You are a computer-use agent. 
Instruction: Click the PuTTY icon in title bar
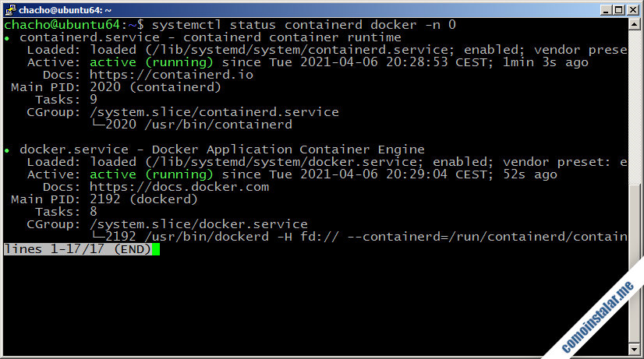9,9
